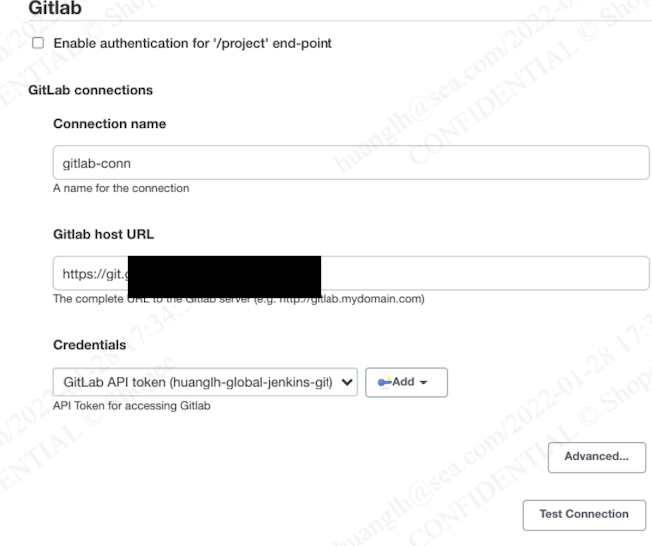Enable authentication for '/project' end-point checkbox
The height and width of the screenshot is (546, 652).
coord(38,44)
